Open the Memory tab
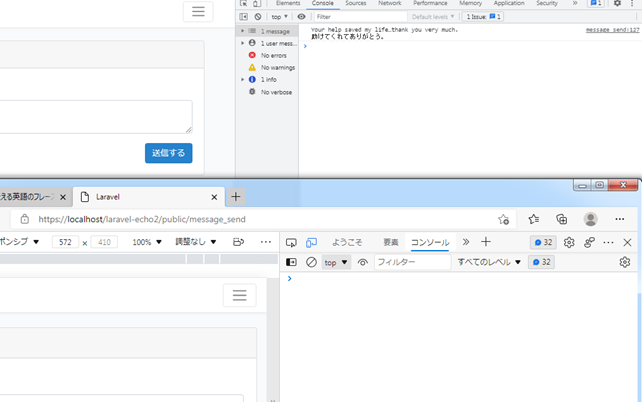Viewport: 642px width, 402px height. pos(470,3)
